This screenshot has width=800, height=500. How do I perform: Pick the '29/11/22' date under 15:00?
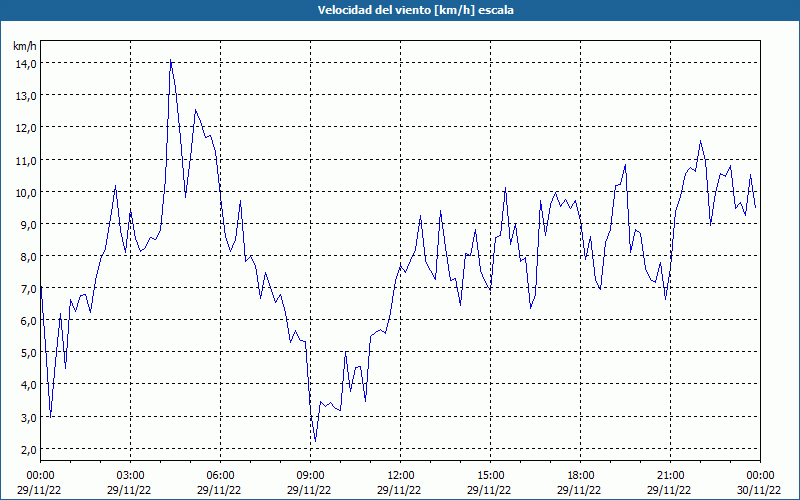coord(489,490)
